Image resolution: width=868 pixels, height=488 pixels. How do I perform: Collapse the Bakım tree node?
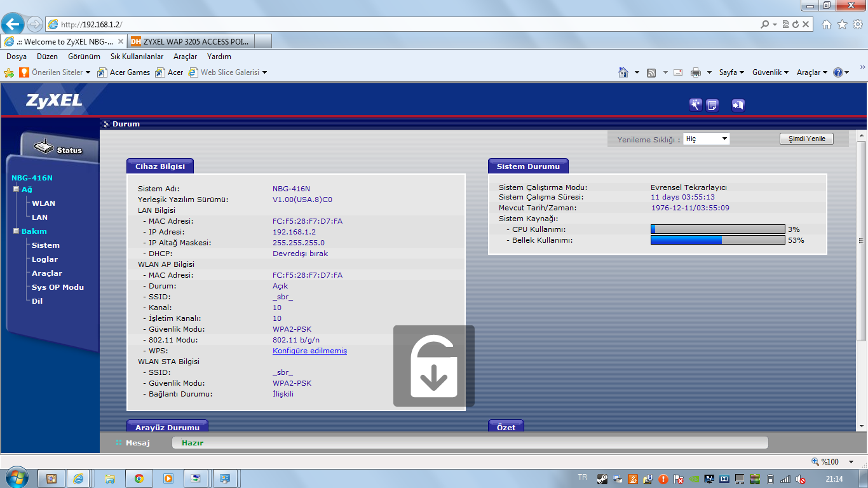[x=16, y=231]
